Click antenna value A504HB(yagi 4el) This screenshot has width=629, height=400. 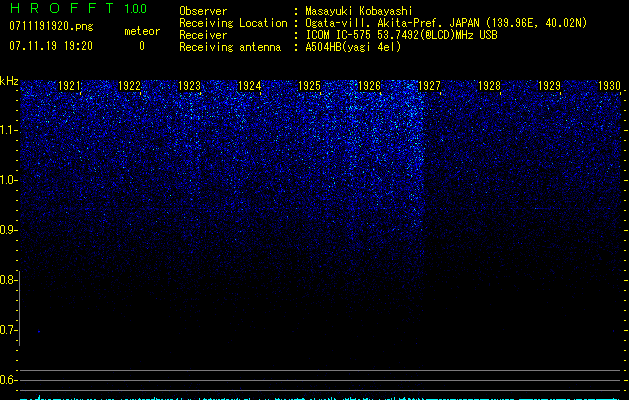tap(353, 47)
